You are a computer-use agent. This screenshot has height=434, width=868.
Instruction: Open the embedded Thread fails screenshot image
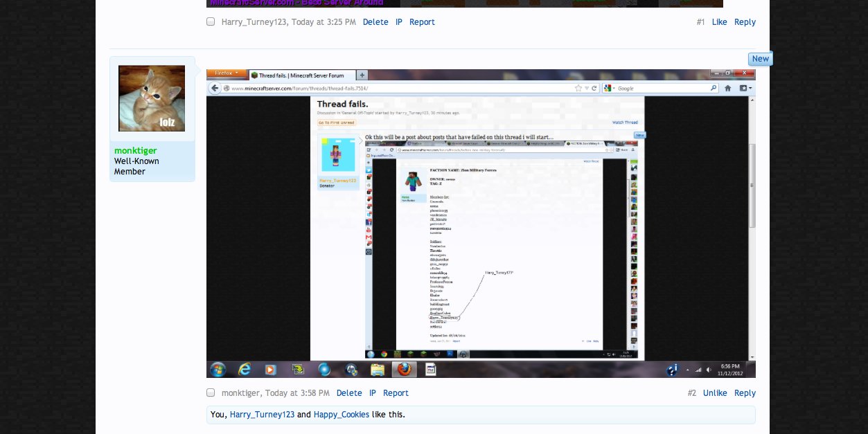[x=481, y=224]
